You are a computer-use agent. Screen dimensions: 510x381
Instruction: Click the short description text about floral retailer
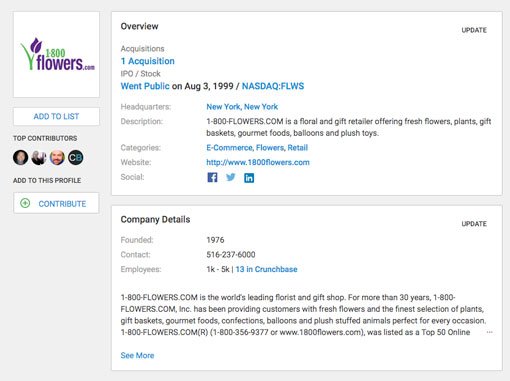coord(349,127)
